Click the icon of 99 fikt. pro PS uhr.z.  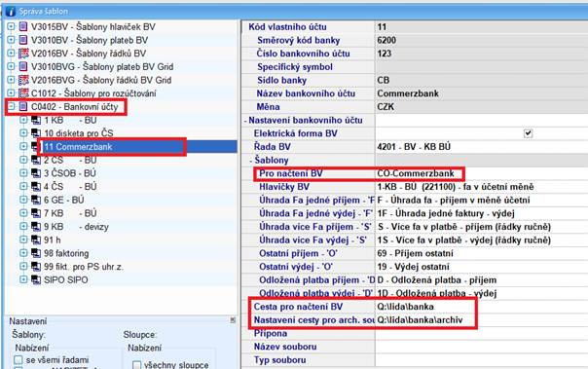pyautogui.click(x=36, y=267)
